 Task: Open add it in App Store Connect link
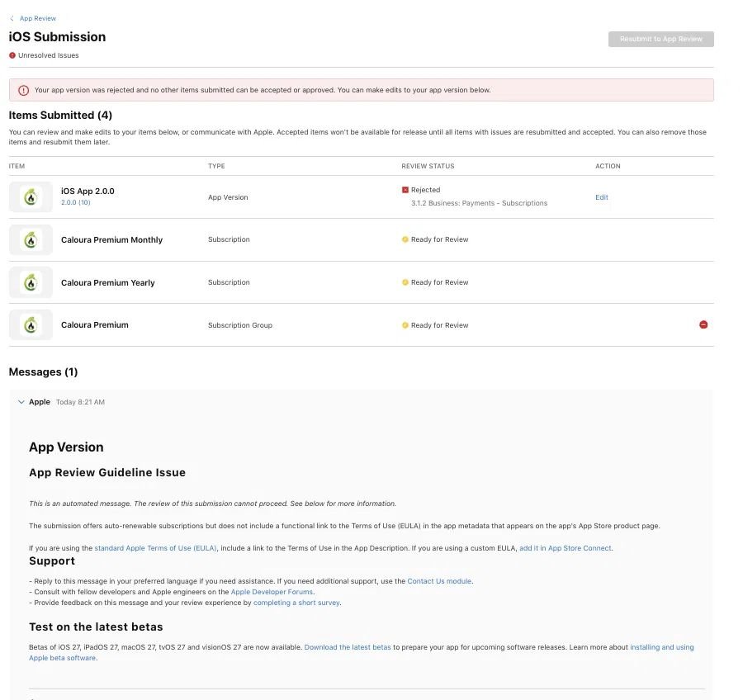pyautogui.click(x=566, y=548)
